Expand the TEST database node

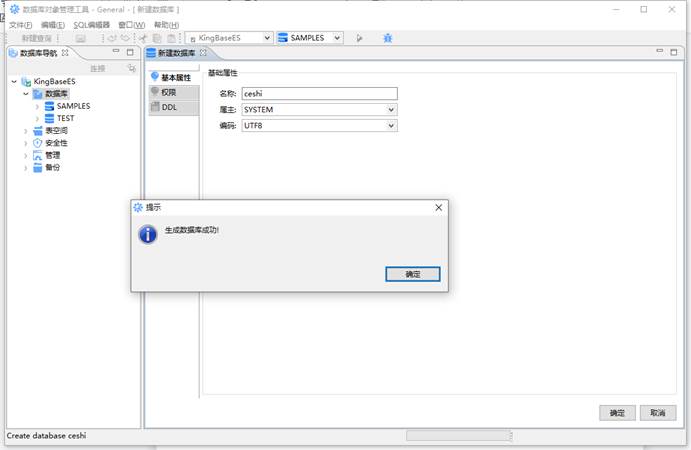(x=37, y=119)
